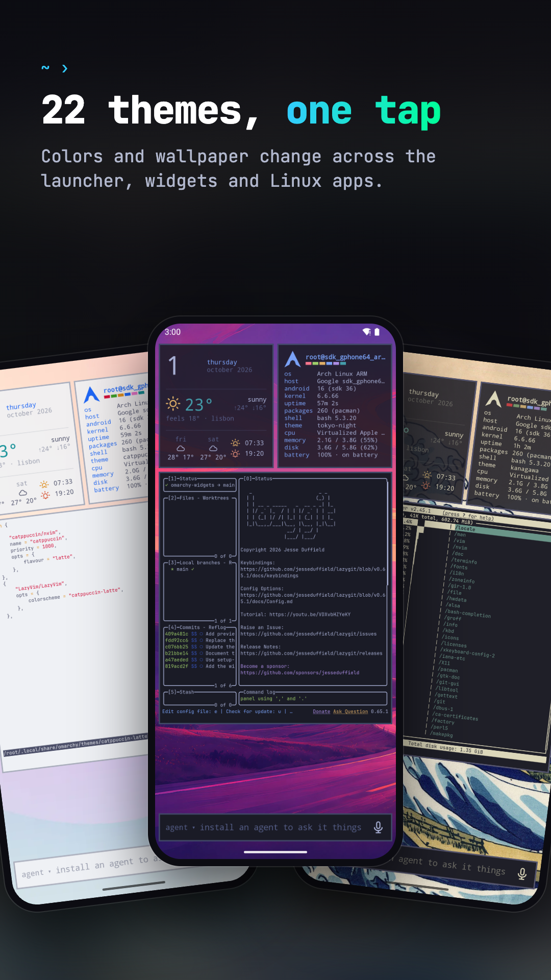551x980 pixels.
Task: Tap the color palette strip in center phone widget
Action: [x=326, y=363]
